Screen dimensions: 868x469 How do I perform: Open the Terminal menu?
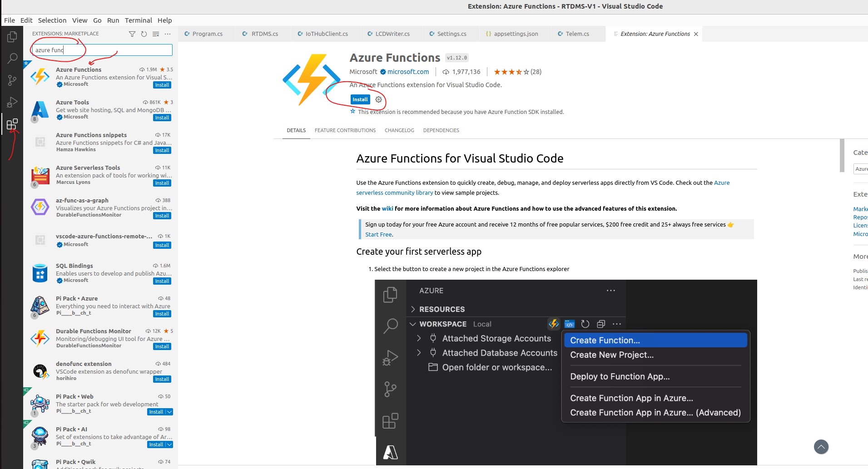139,20
